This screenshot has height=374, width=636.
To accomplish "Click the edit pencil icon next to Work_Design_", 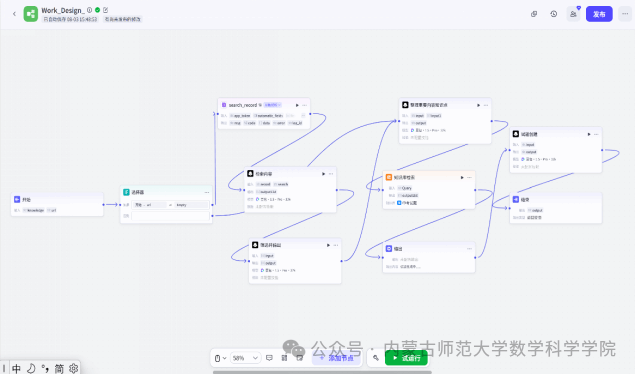I will 105,10.
